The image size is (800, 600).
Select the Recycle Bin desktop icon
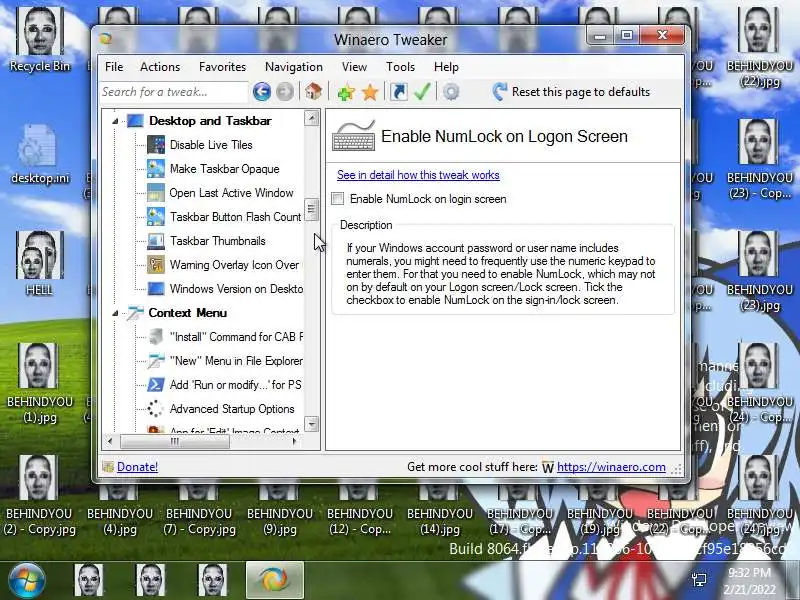(x=40, y=41)
